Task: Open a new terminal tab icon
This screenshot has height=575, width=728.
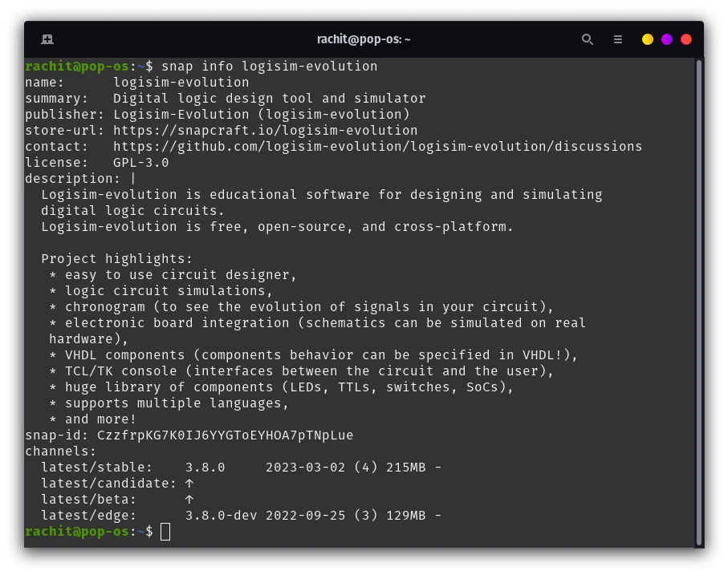Action: click(47, 39)
